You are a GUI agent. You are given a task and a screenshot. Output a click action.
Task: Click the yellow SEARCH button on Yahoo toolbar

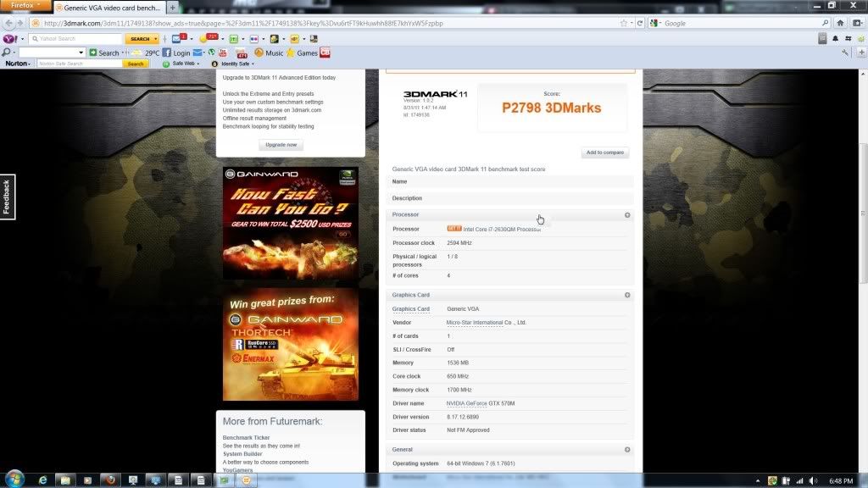click(x=140, y=39)
